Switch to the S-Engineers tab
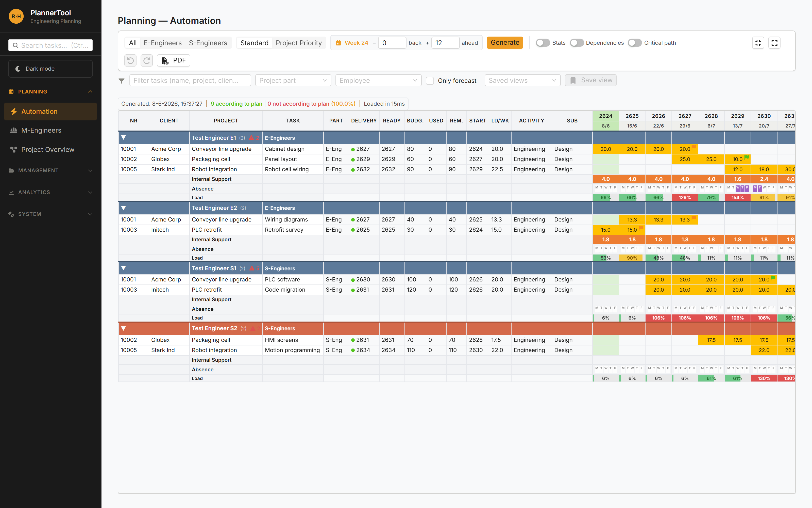 click(208, 43)
